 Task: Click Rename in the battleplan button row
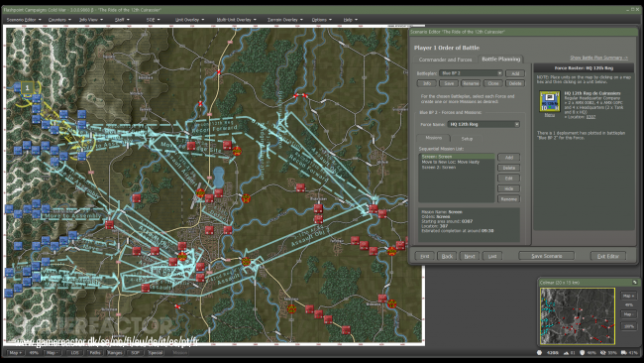click(x=471, y=83)
